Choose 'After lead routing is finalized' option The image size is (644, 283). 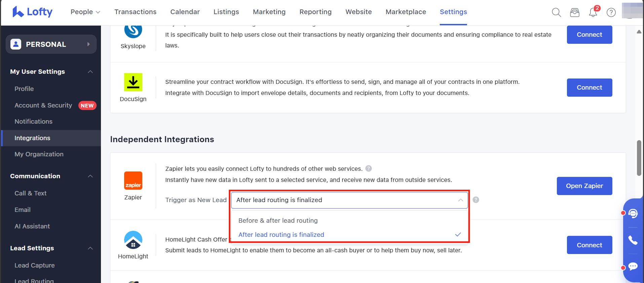281,234
